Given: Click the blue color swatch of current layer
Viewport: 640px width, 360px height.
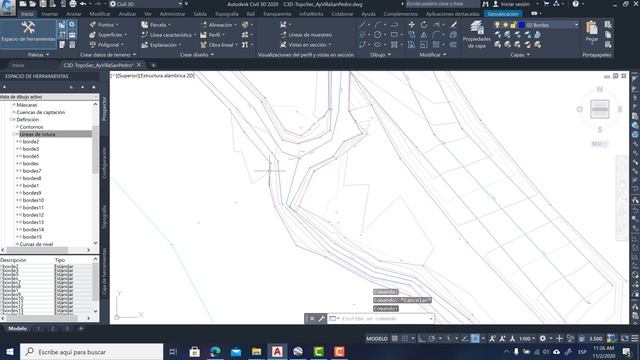Looking at the screenshot, I should coord(521,25).
